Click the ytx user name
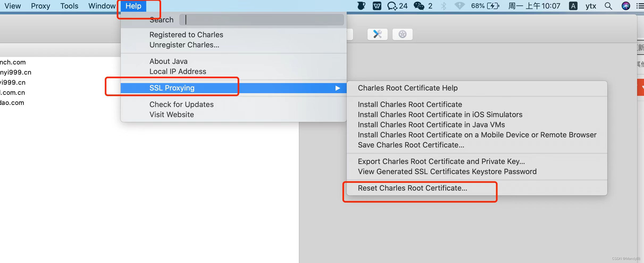 coord(591,6)
